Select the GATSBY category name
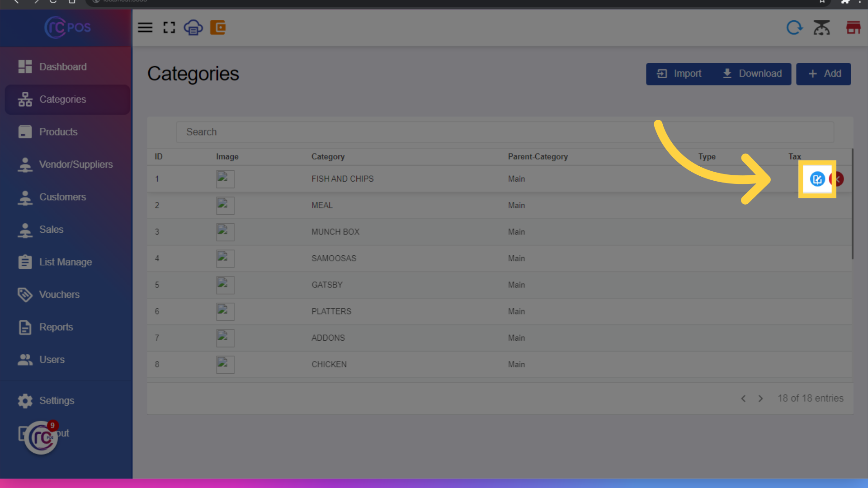This screenshot has width=868, height=488. (327, 285)
